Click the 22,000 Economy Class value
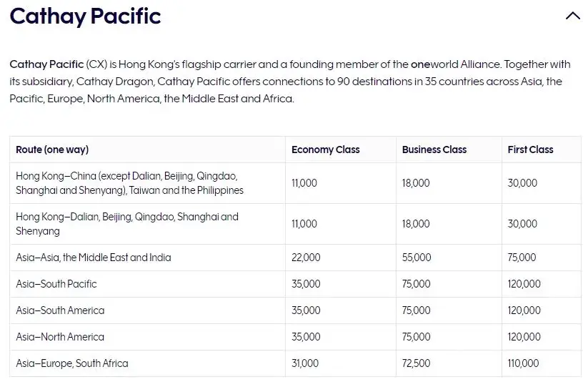Viewport: 588px width, 382px height. click(306, 258)
